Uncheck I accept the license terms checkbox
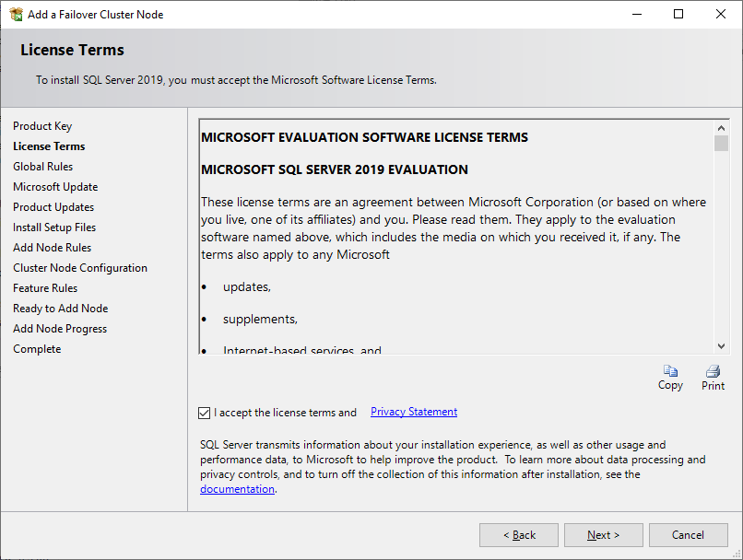The width and height of the screenshot is (743, 560). pos(205,413)
